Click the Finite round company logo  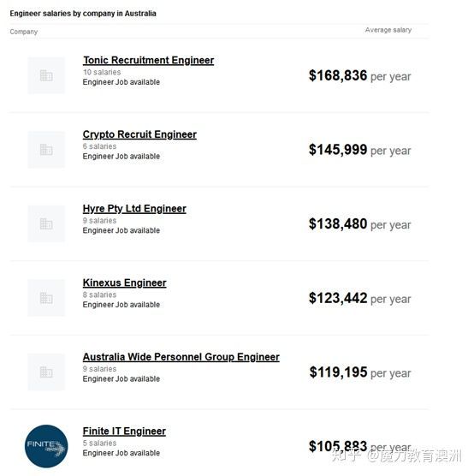pyautogui.click(x=46, y=446)
